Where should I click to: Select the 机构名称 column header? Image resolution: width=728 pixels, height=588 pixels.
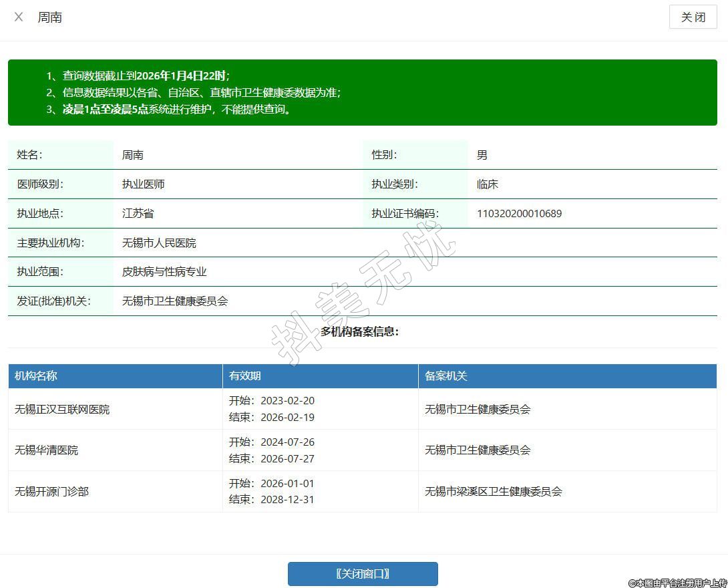36,376
